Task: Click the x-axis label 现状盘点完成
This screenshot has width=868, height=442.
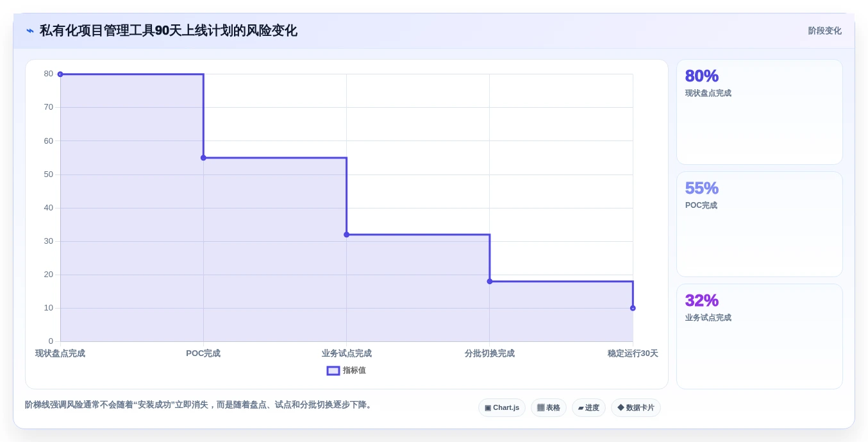Action: [60, 353]
